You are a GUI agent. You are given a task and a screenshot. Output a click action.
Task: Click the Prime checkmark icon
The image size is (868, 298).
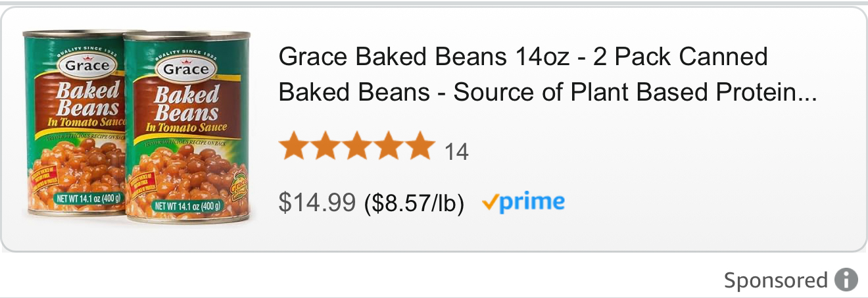(x=489, y=203)
